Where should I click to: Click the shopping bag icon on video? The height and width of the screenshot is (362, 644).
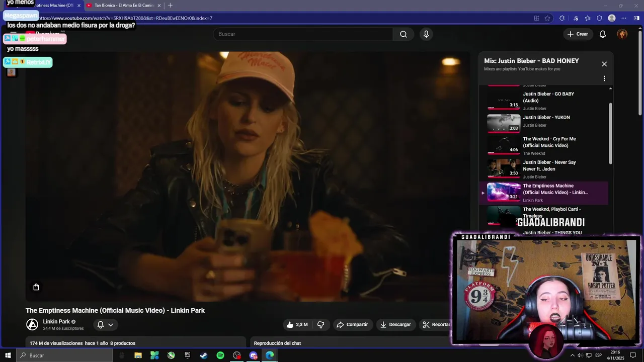pyautogui.click(x=36, y=287)
